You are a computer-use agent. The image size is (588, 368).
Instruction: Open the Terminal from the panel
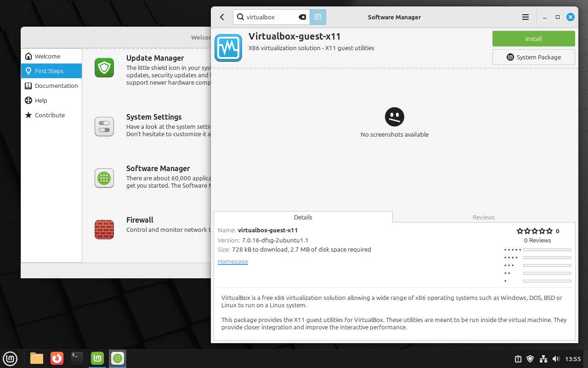coord(77,358)
